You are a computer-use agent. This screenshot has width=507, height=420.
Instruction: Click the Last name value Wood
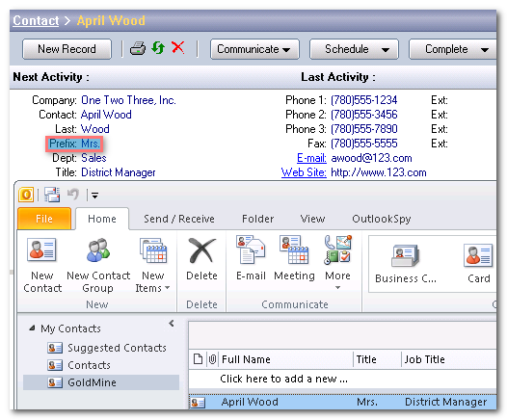(95, 129)
